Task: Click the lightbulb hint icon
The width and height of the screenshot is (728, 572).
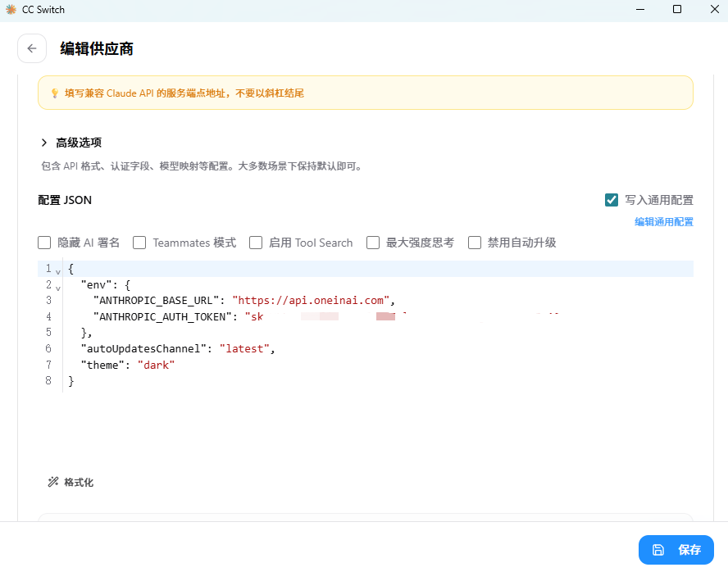Action: (x=55, y=93)
